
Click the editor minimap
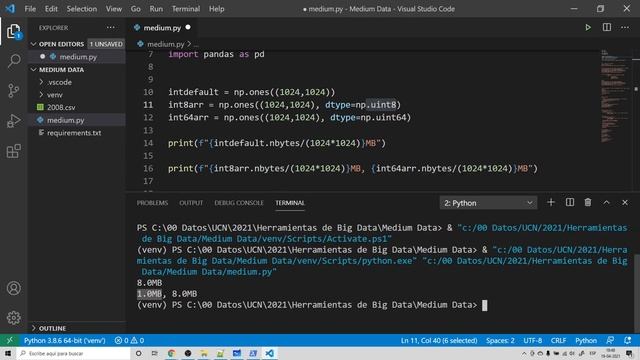click(615, 97)
